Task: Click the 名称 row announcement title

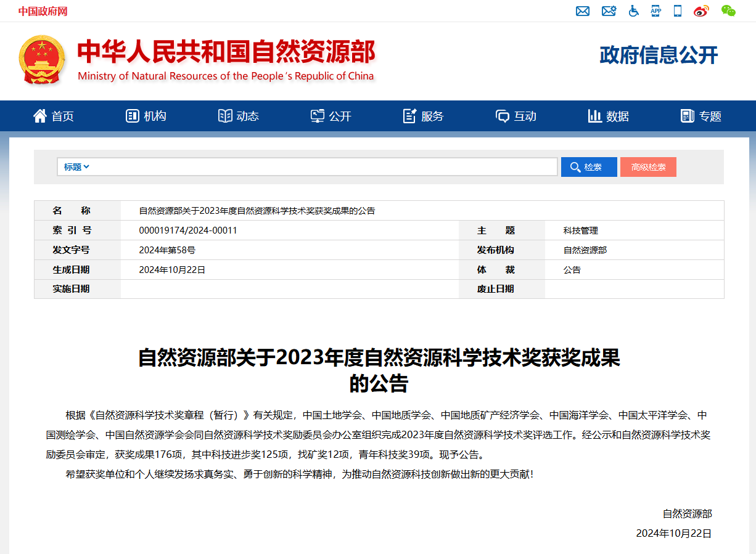Action: [x=257, y=211]
